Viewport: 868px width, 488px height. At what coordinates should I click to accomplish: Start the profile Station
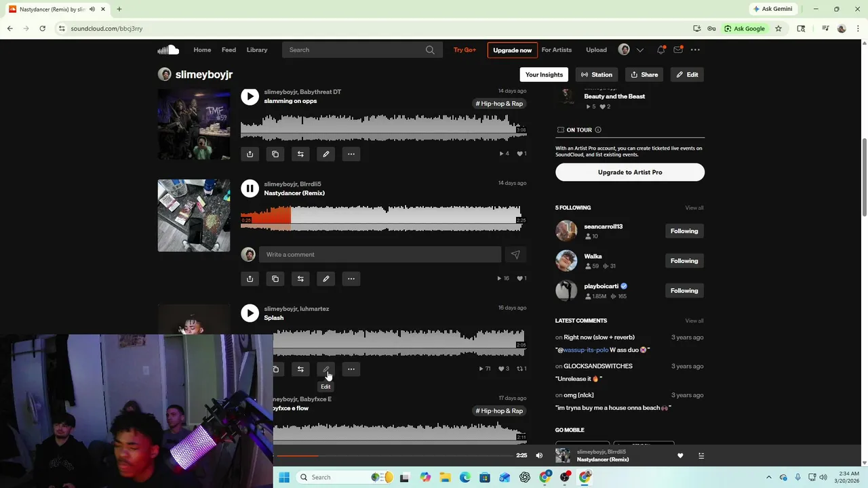597,75
